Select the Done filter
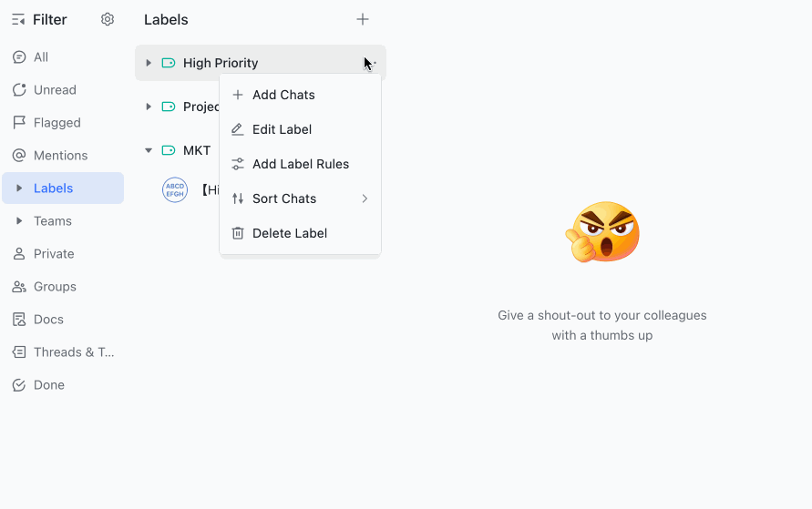 click(48, 385)
